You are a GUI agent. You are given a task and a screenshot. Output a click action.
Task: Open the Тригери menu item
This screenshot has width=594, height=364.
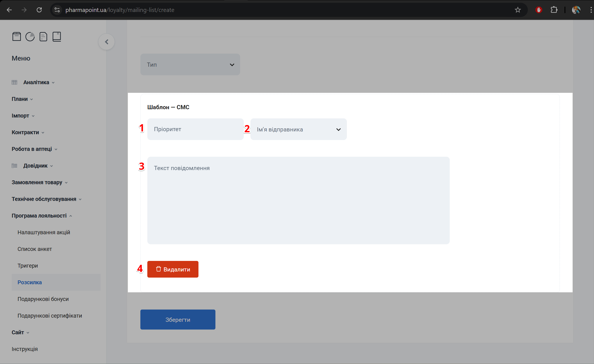[x=28, y=266]
